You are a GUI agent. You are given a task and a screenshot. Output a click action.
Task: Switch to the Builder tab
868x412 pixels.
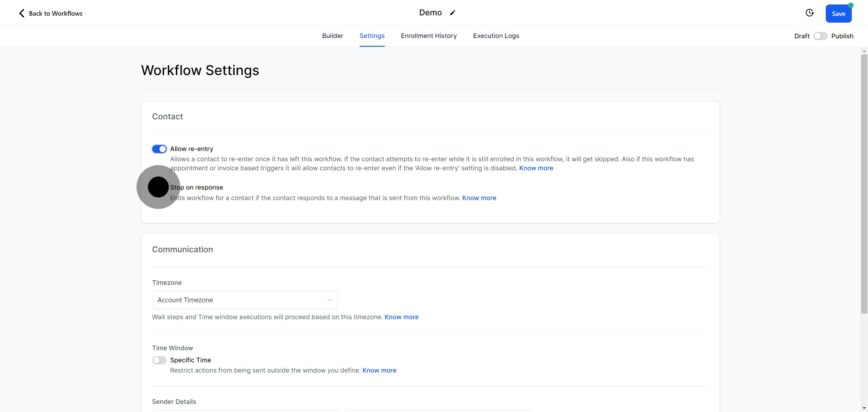[332, 36]
